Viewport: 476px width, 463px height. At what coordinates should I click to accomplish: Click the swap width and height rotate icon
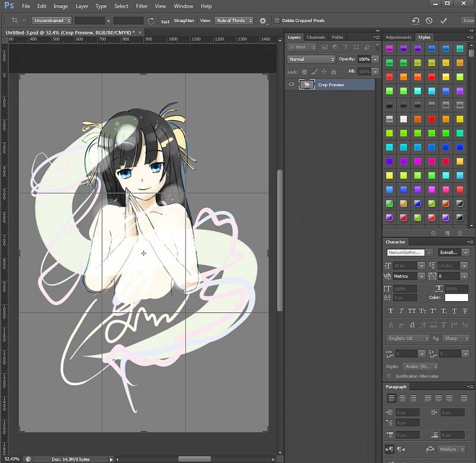pyautogui.click(x=151, y=20)
